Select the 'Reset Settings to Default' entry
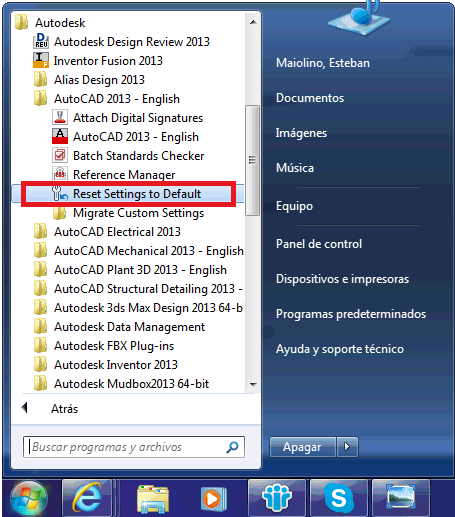This screenshot has width=455, height=517. [128, 194]
